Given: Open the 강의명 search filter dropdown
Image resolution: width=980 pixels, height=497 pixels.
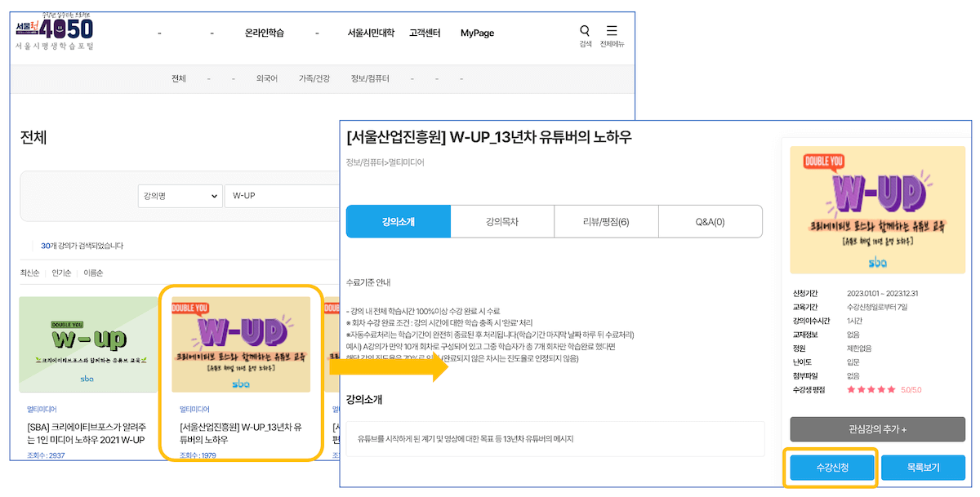Looking at the screenshot, I should coord(180,196).
